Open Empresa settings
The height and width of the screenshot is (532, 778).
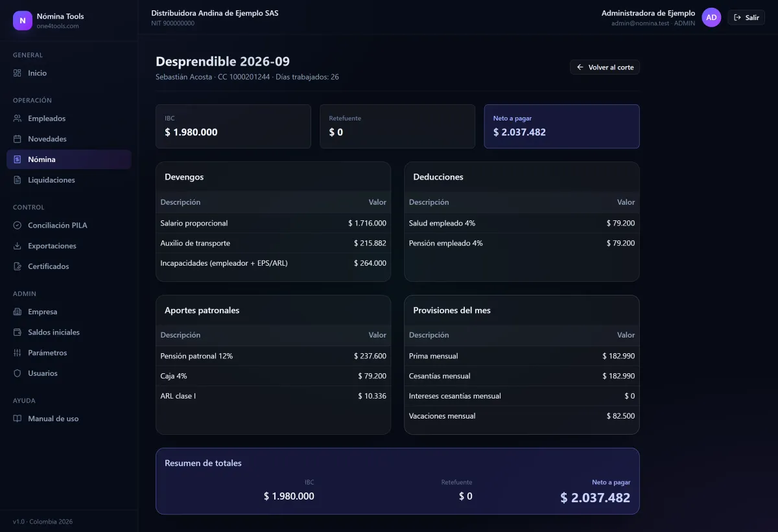[x=69, y=312]
